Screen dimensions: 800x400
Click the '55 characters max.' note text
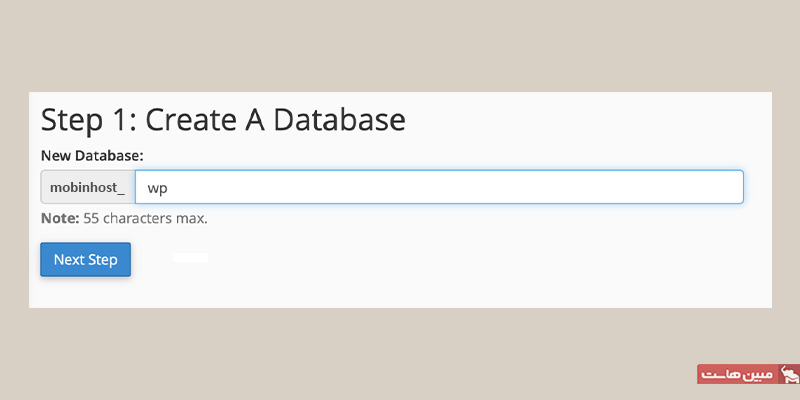pyautogui.click(x=145, y=218)
